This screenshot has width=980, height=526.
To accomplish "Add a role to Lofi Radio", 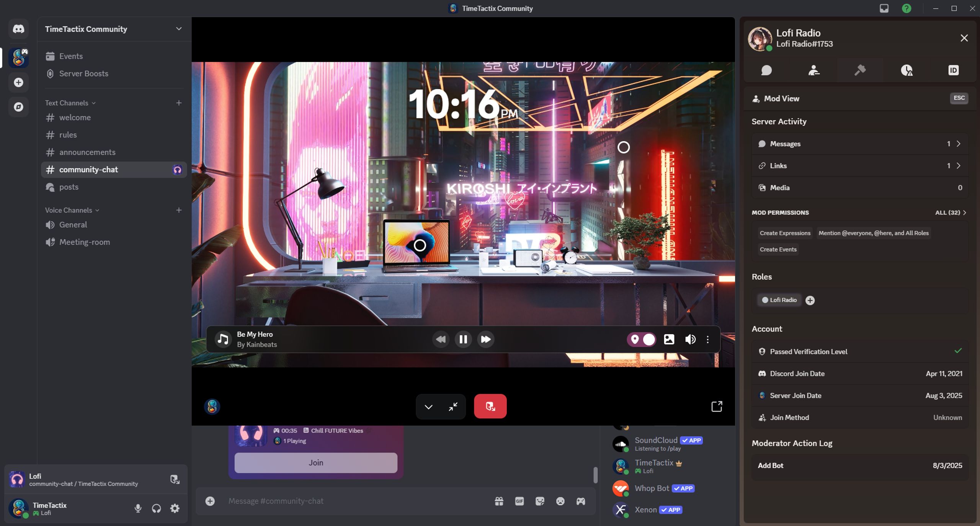I will pyautogui.click(x=810, y=301).
